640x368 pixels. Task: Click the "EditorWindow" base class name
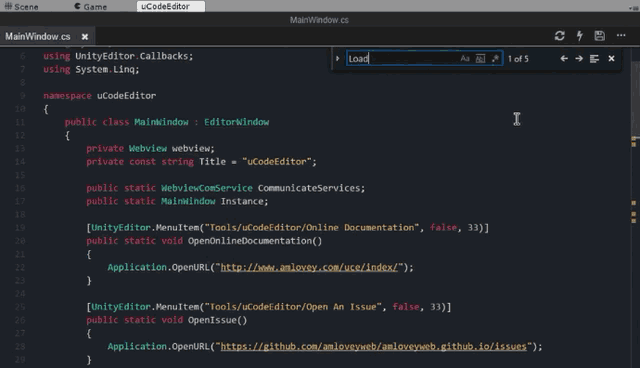(236, 122)
